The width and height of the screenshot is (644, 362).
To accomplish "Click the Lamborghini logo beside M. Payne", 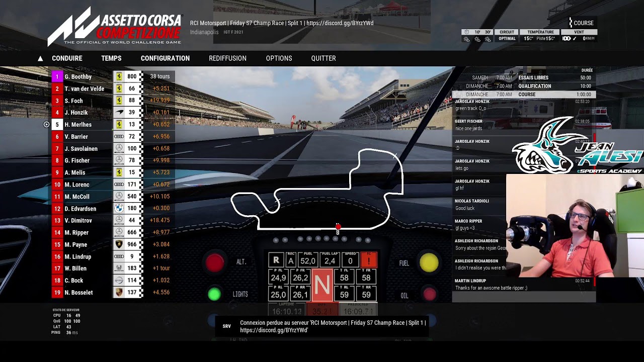I will (119, 244).
